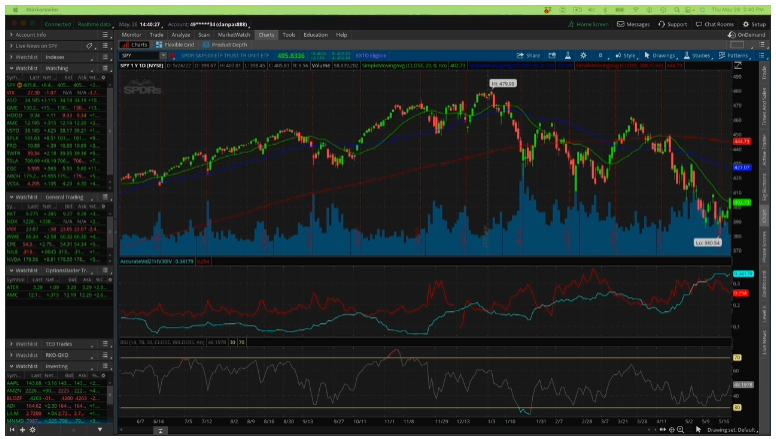Switch to the Analyze tab
The width and height of the screenshot is (776, 439).
click(x=181, y=35)
